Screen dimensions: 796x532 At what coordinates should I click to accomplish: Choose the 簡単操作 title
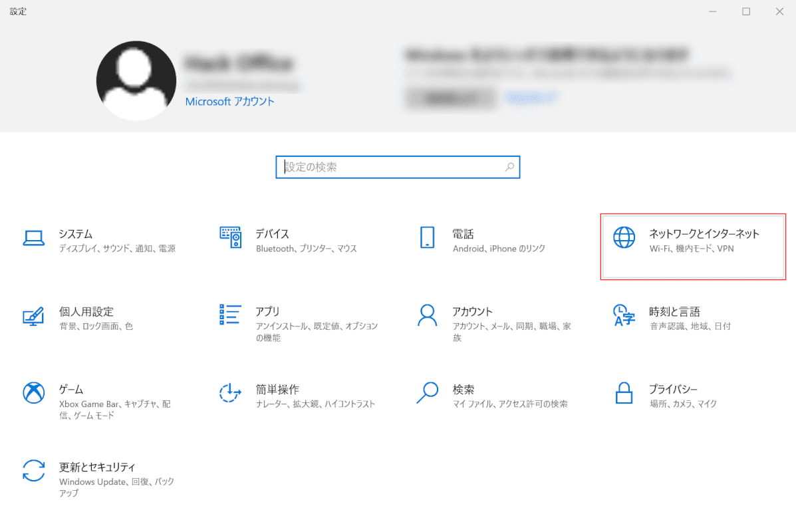[278, 389]
